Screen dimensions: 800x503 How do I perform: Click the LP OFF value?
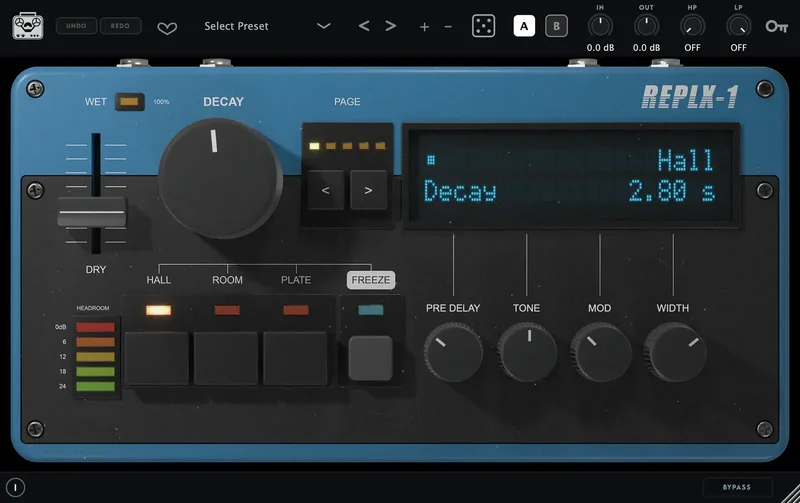[x=738, y=47]
